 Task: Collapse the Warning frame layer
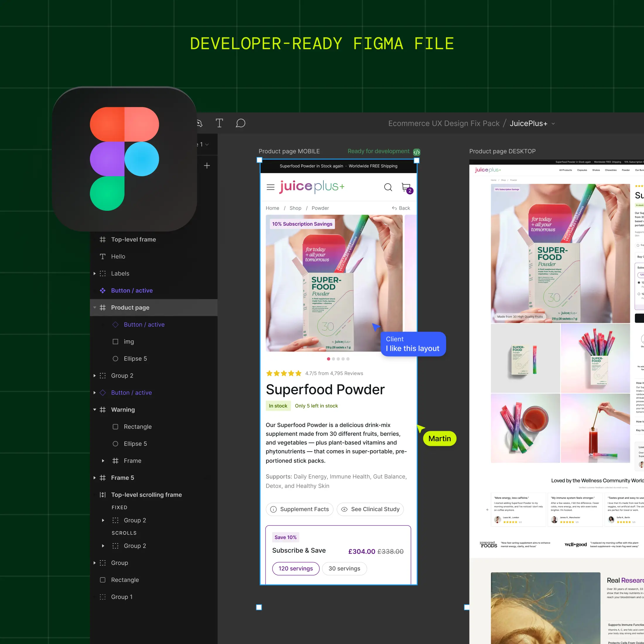[x=95, y=409]
